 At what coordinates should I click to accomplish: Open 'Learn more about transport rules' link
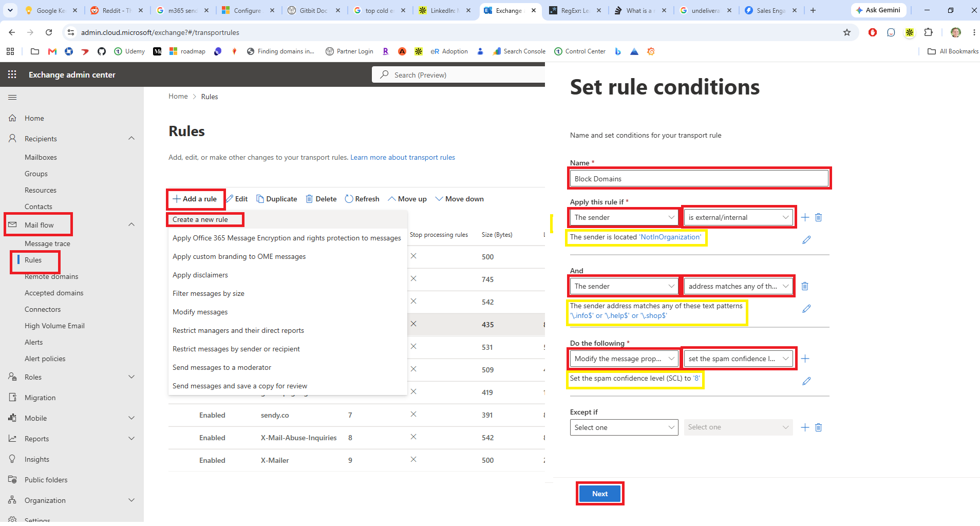point(403,157)
